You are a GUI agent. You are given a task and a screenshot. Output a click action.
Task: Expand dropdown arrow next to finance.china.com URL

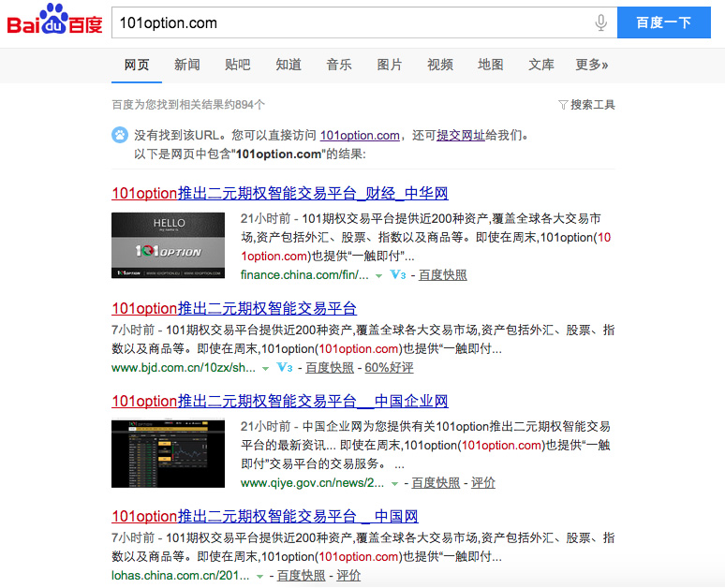coord(378,276)
